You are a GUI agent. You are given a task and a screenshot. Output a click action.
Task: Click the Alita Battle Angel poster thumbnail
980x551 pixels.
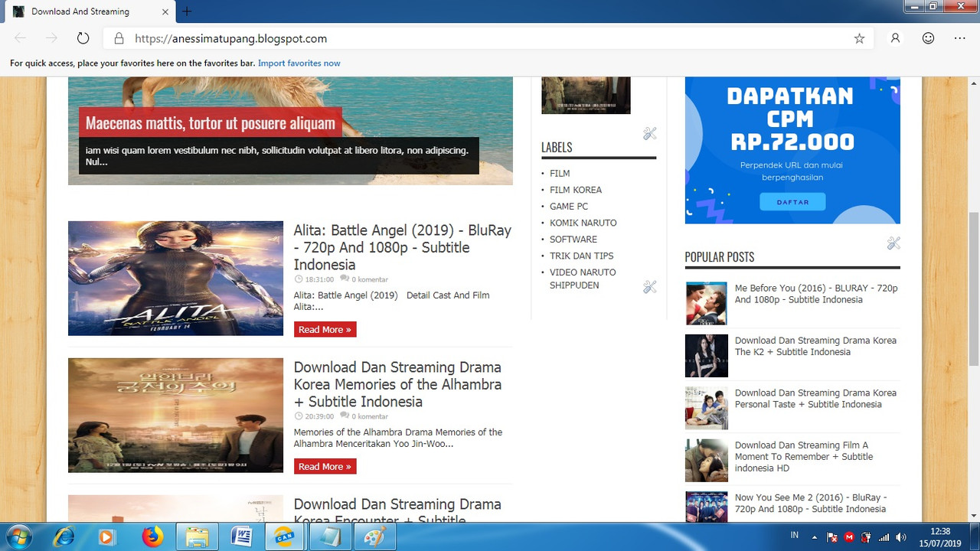click(175, 279)
